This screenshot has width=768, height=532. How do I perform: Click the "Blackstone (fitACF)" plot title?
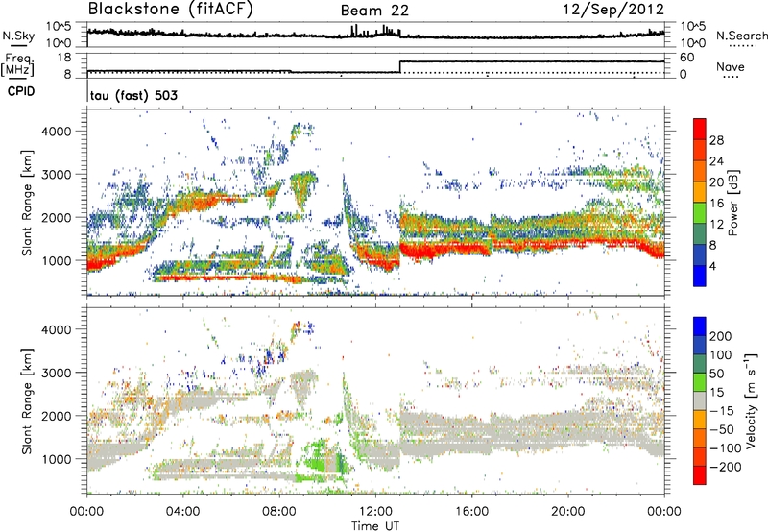point(171,10)
